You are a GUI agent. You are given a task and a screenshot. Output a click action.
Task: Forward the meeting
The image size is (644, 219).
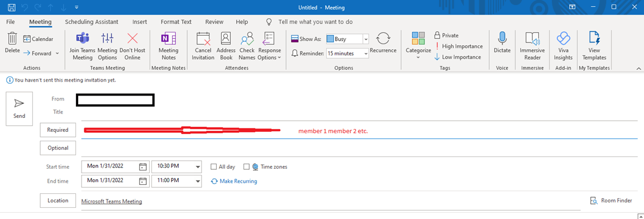click(37, 53)
